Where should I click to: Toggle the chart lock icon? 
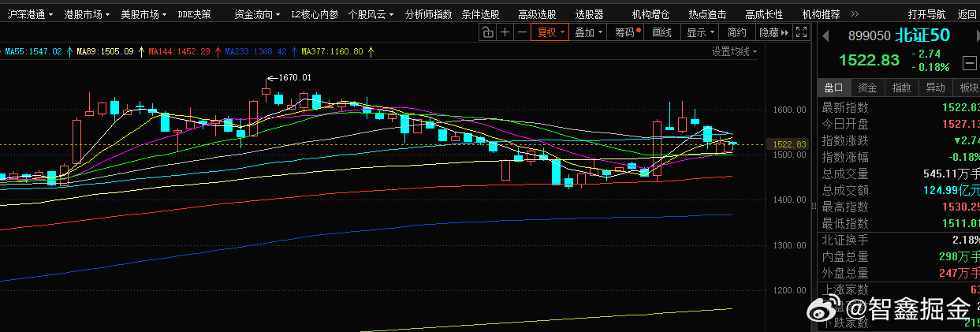(x=487, y=32)
